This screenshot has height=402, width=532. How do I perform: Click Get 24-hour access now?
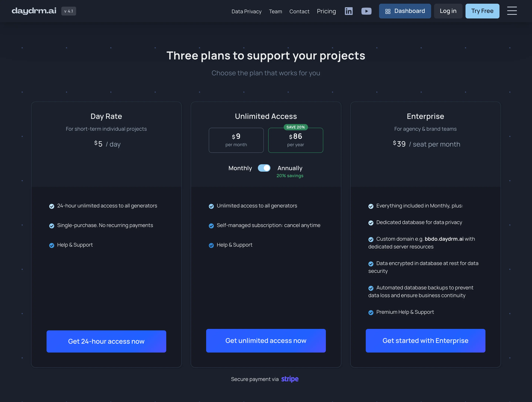click(106, 341)
